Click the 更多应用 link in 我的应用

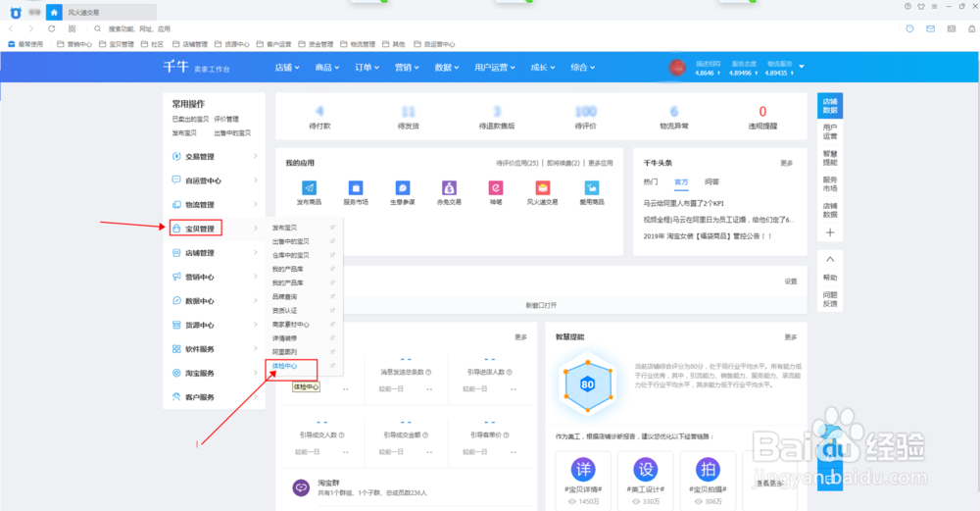[601, 163]
